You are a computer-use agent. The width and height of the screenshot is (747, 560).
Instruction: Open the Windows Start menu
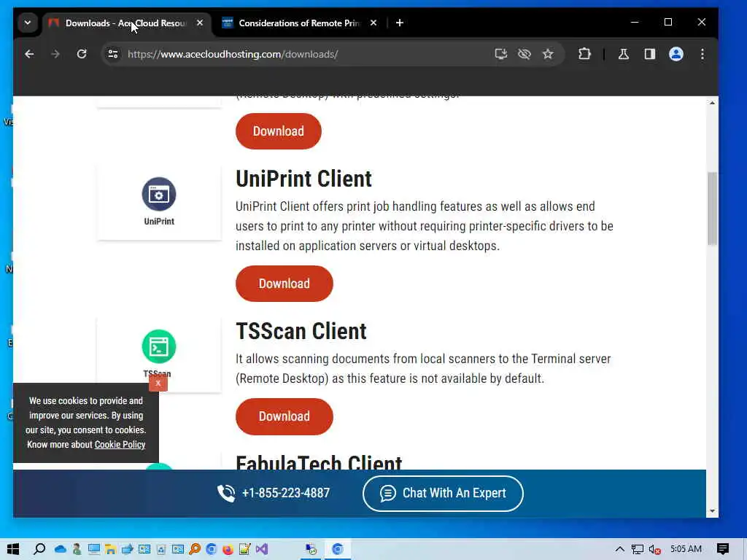[13, 549]
